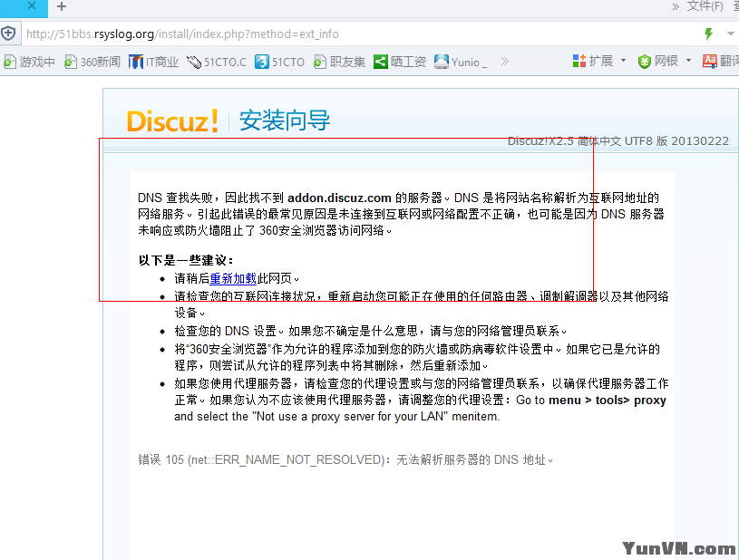Image resolution: width=739 pixels, height=560 pixels.
Task: Open the 网银 online banking button
Action: pos(658,61)
